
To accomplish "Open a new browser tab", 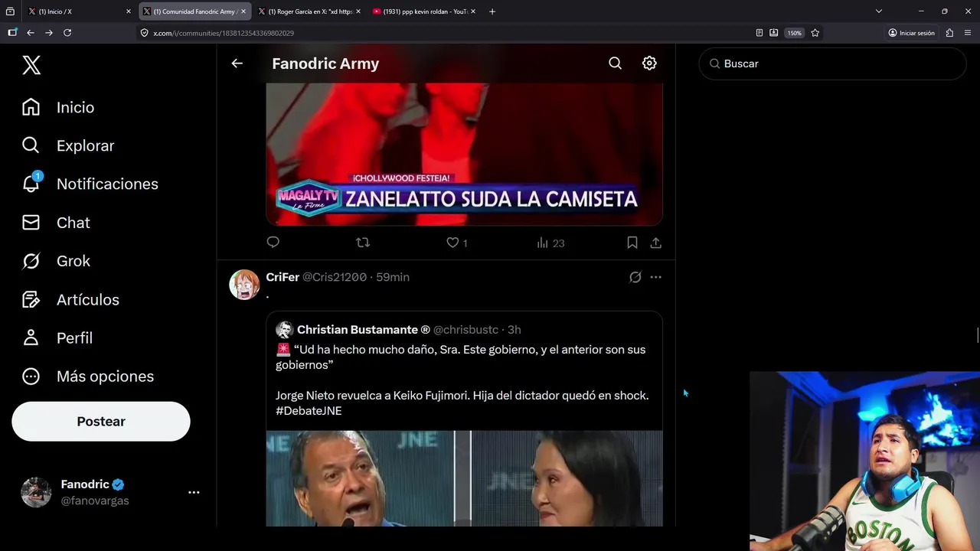I will click(492, 11).
